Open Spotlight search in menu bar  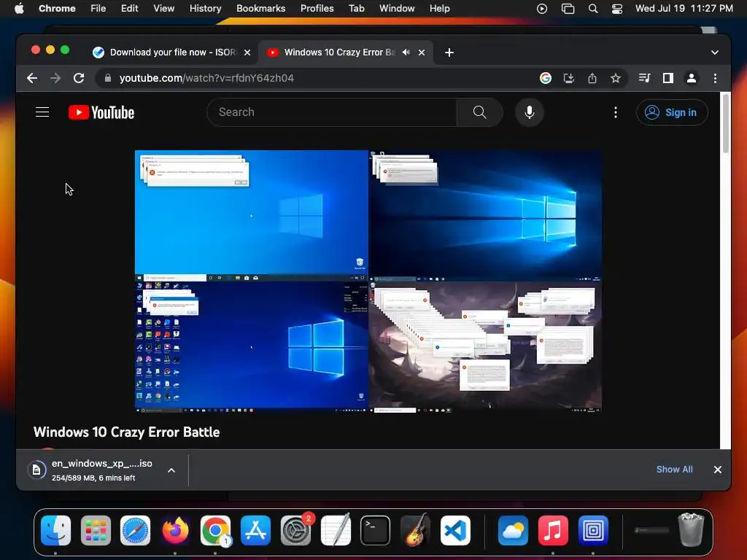(593, 9)
